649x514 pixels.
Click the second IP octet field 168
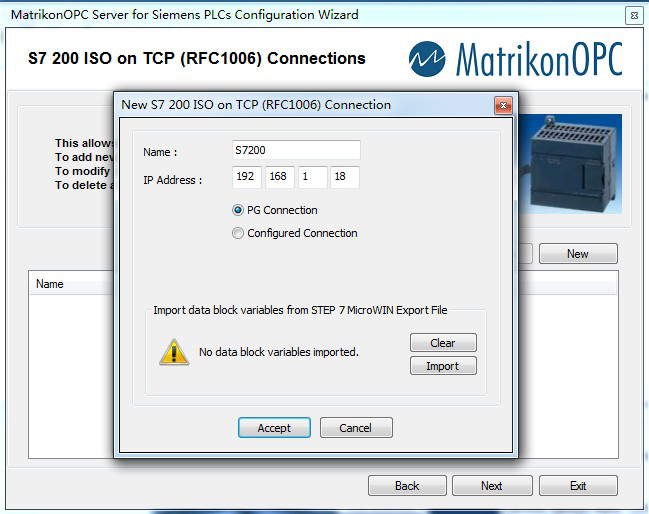click(280, 177)
